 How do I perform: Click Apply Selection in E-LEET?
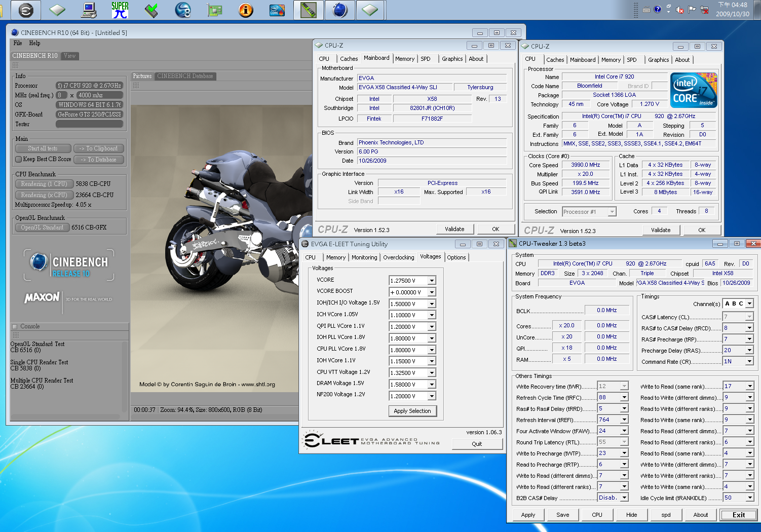(x=412, y=411)
